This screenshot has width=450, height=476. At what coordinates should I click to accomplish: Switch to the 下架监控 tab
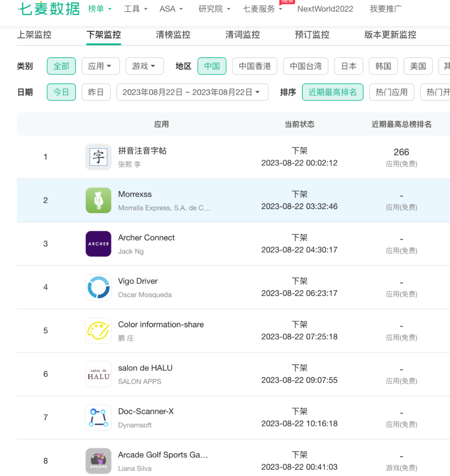pyautogui.click(x=104, y=35)
